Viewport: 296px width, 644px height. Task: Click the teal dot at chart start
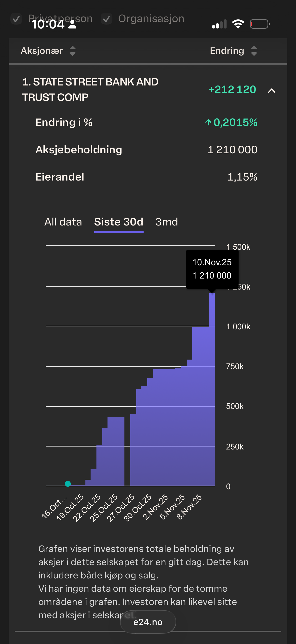click(68, 484)
